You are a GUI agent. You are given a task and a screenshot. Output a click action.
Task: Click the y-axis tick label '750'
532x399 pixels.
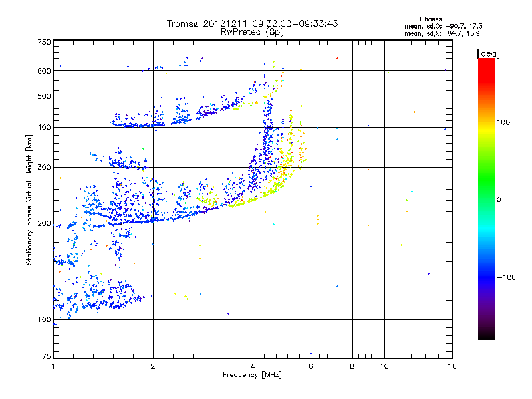click(44, 42)
